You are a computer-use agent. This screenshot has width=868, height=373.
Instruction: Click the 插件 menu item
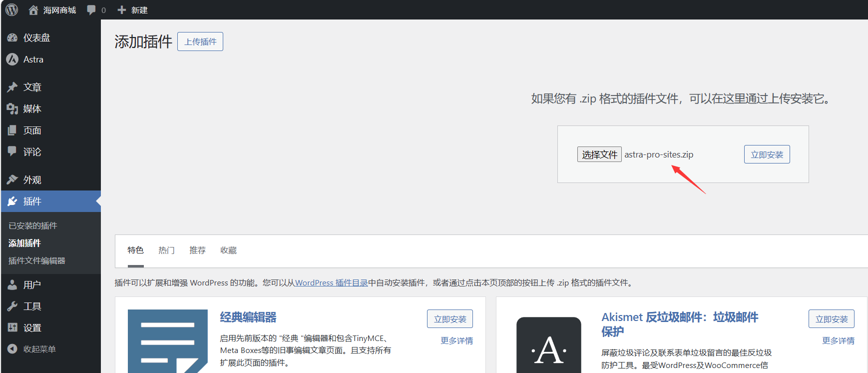(x=51, y=201)
